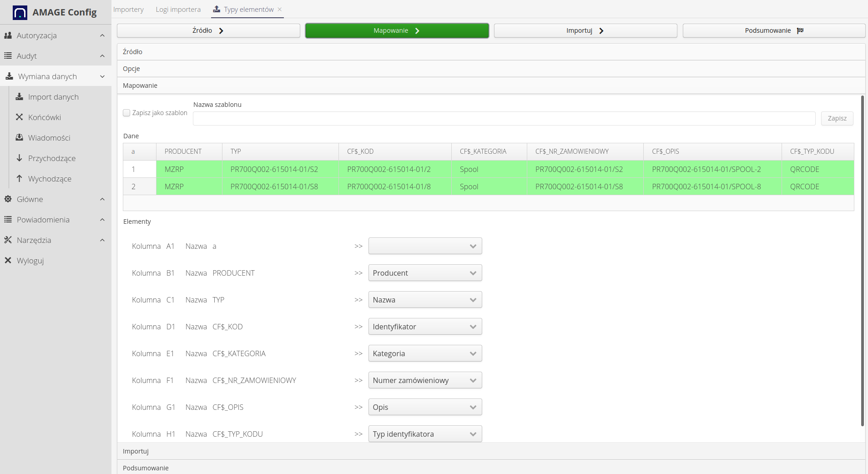Click the Import danych download icon

[x=19, y=97]
